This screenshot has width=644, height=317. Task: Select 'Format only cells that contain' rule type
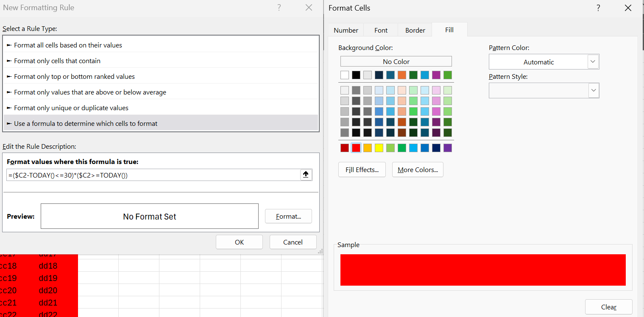[161, 61]
